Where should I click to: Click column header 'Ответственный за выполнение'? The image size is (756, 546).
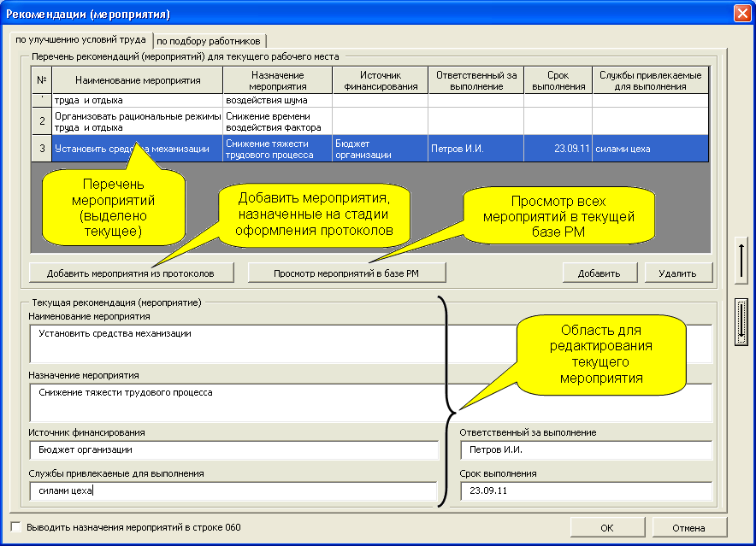point(476,80)
